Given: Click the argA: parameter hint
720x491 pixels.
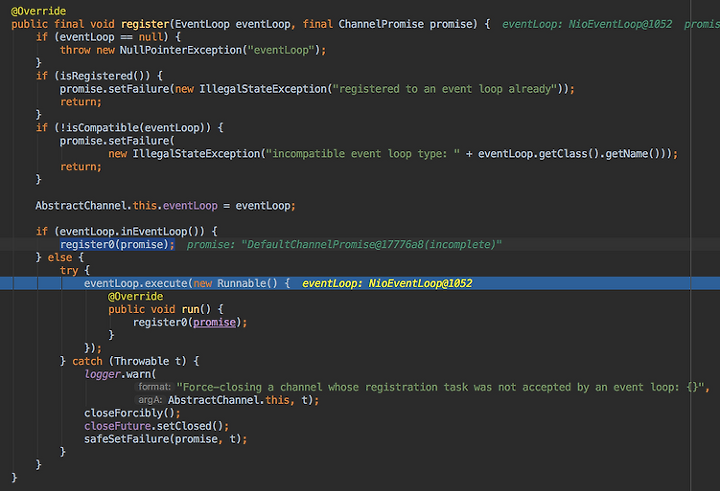Looking at the screenshot, I should click(150, 400).
